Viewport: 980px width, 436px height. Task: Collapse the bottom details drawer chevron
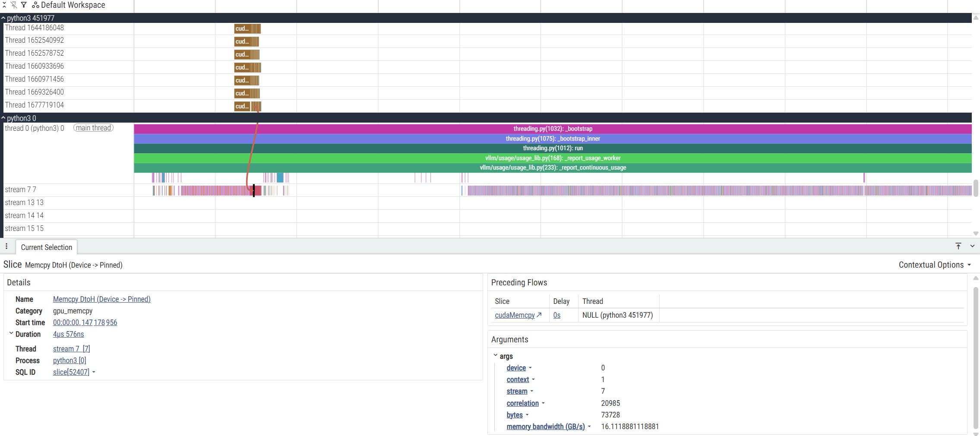click(972, 246)
